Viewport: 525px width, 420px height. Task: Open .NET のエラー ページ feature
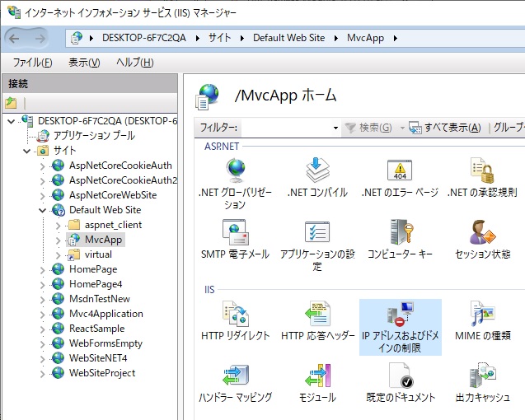pos(400,178)
